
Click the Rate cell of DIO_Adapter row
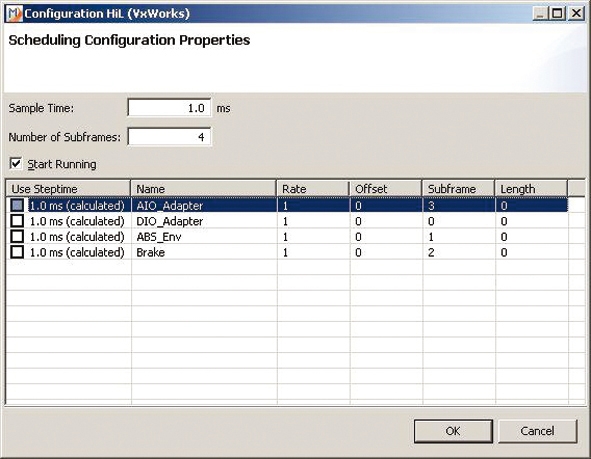click(314, 221)
